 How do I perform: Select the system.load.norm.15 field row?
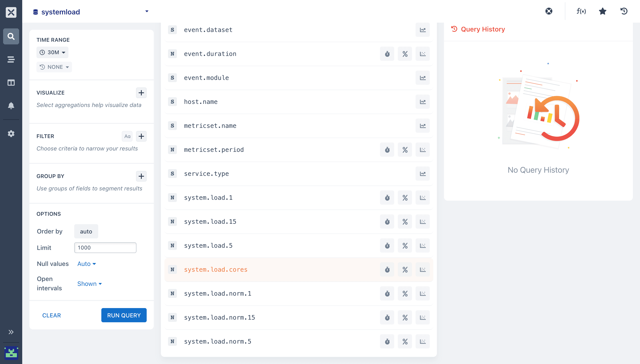tap(220, 317)
